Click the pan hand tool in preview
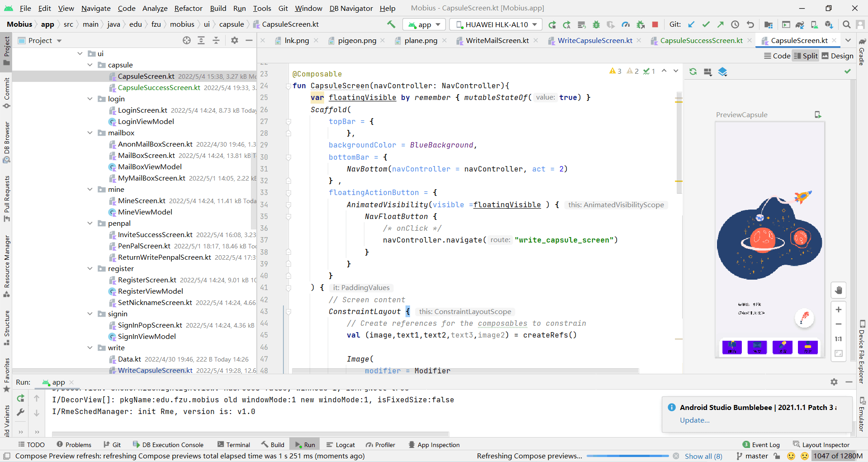This screenshot has width=868, height=462. [x=839, y=290]
